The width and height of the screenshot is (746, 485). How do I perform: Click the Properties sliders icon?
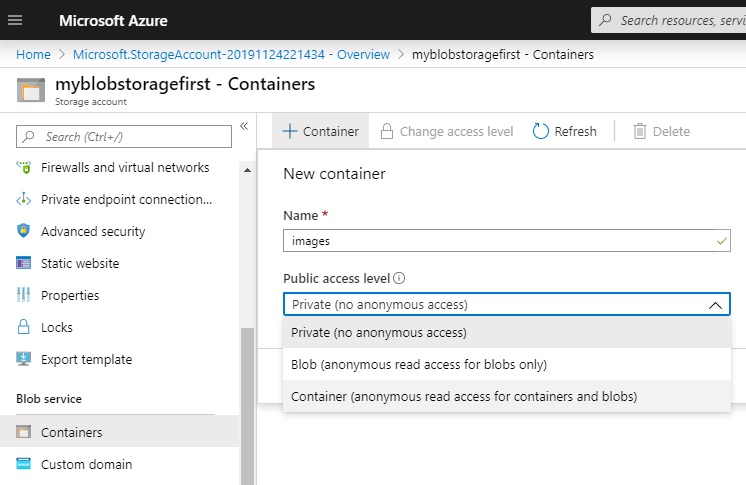24,295
